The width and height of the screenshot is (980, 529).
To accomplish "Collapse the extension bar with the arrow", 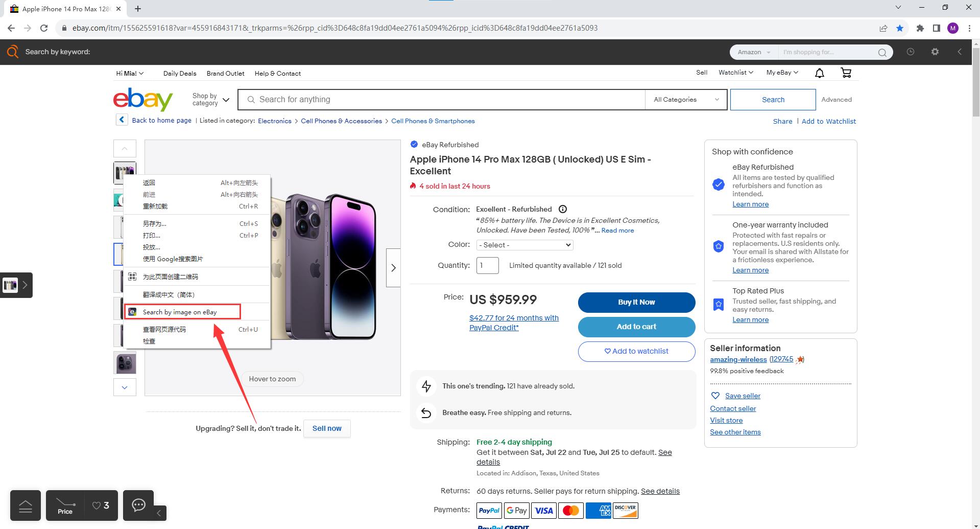I will tap(960, 52).
